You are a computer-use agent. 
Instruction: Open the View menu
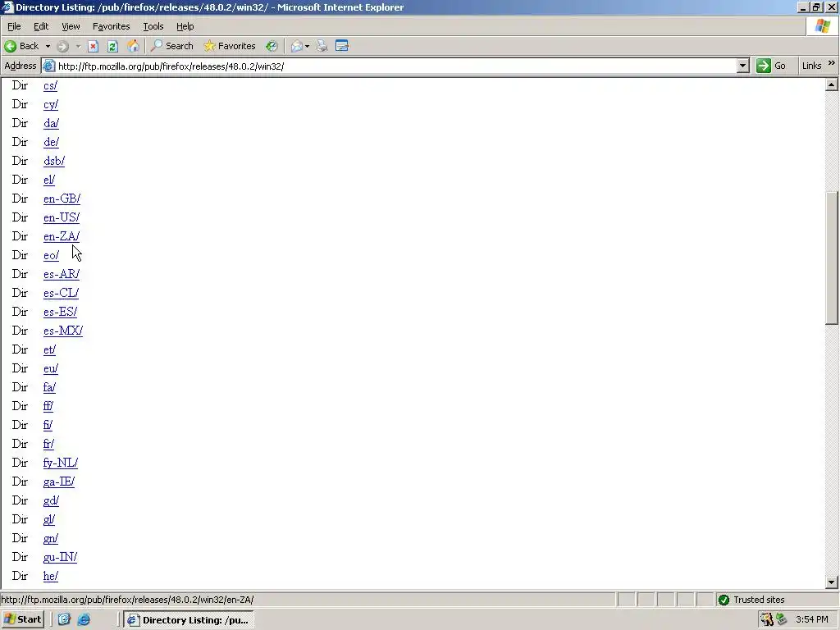click(71, 26)
